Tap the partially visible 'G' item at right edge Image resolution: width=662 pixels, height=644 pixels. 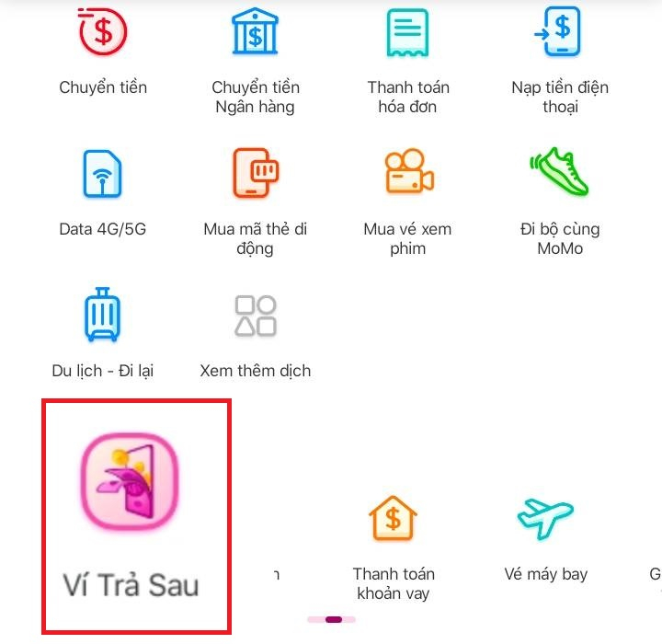click(x=656, y=574)
